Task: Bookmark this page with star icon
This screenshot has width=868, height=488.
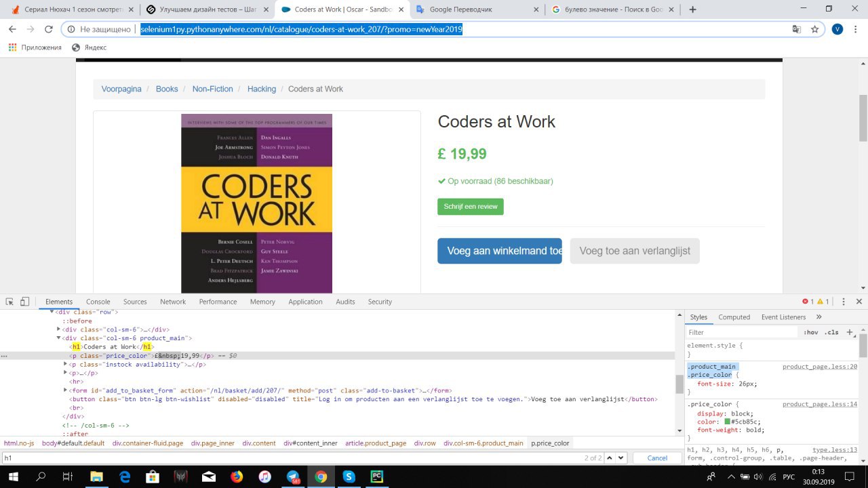Action: click(x=815, y=29)
